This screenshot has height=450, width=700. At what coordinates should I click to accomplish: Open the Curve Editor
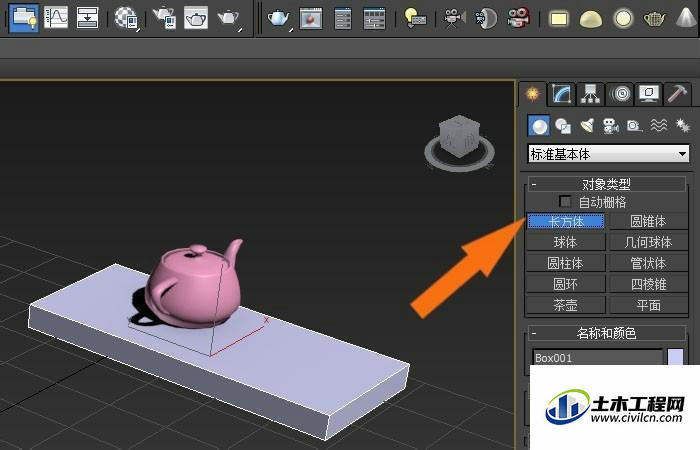point(56,17)
